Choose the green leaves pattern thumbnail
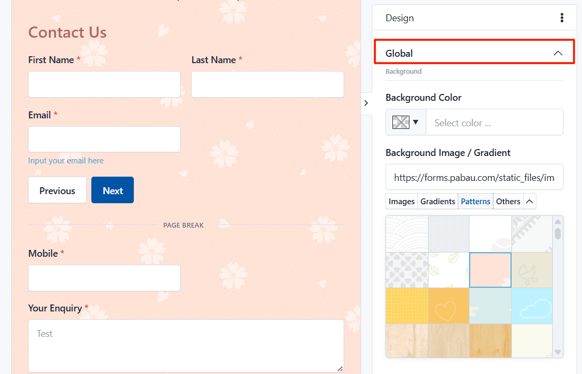The width and height of the screenshot is (582, 374). pos(449,270)
